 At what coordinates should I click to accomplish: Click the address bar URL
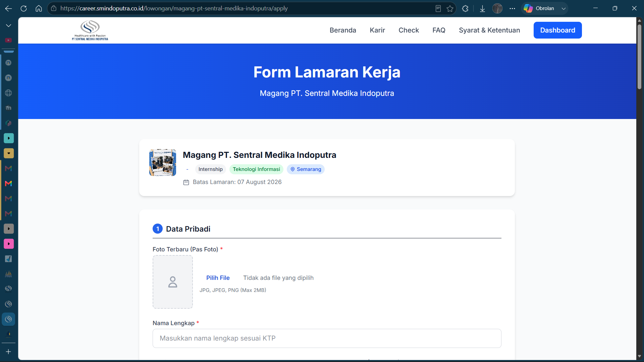coord(174,8)
